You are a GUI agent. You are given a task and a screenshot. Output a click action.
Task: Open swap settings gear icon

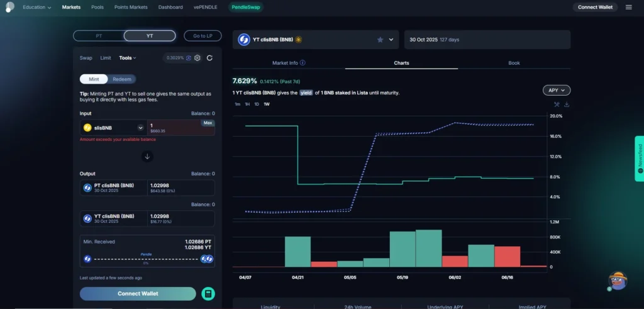click(x=197, y=58)
